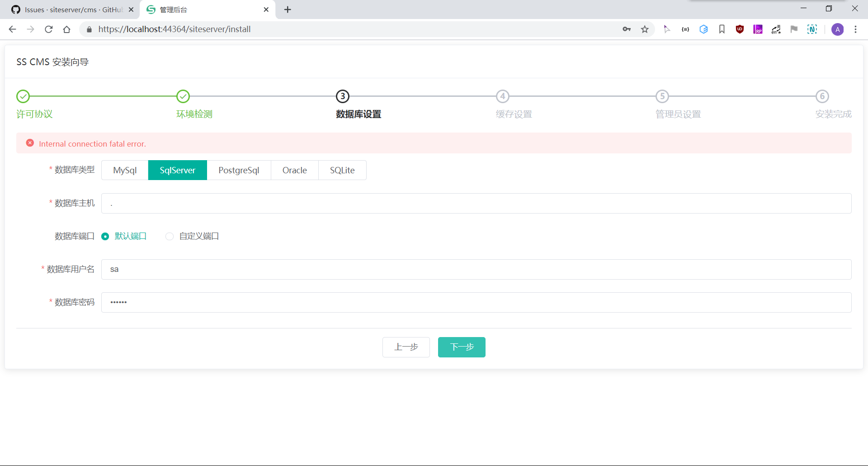Open the uBlock shield extension icon
The image size is (868, 466).
coord(740,29)
